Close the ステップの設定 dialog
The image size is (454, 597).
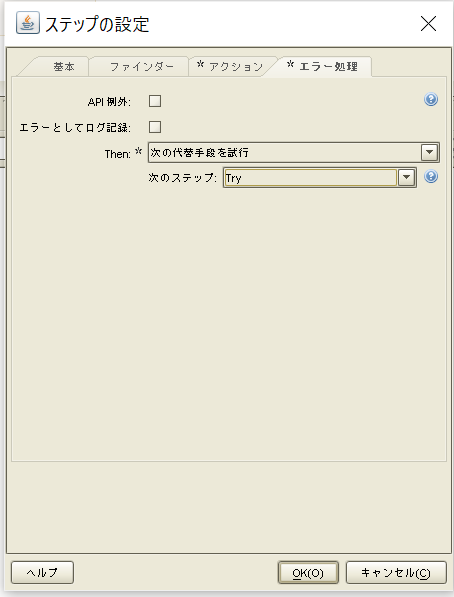coord(428,24)
